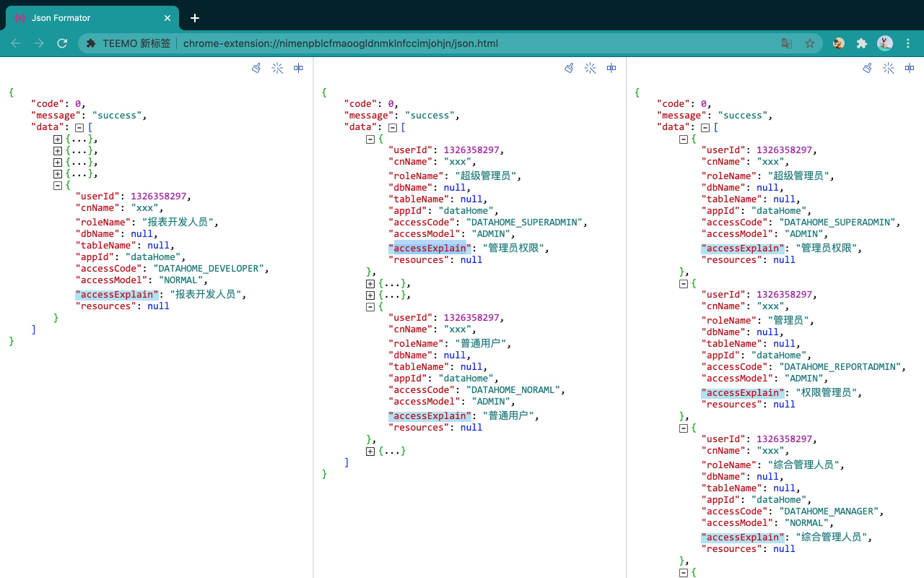
Task: Click the "roleName" key of 普通用户 in middle panel
Action: point(416,343)
